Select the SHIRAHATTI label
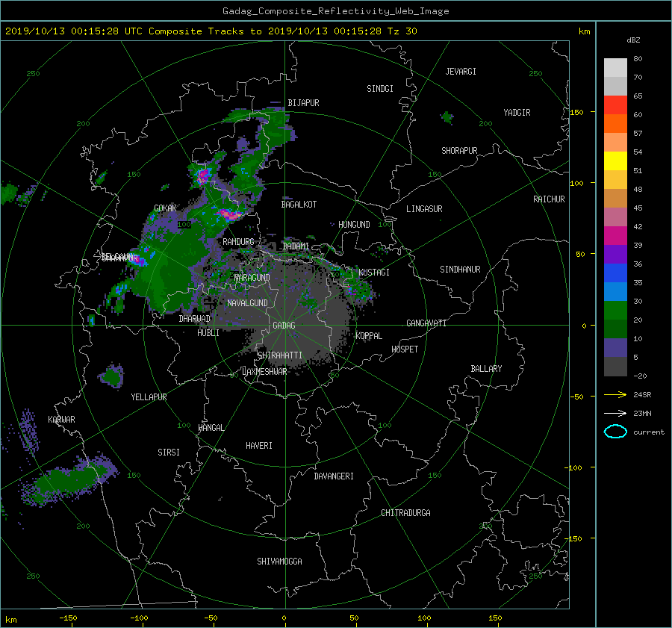 (280, 355)
